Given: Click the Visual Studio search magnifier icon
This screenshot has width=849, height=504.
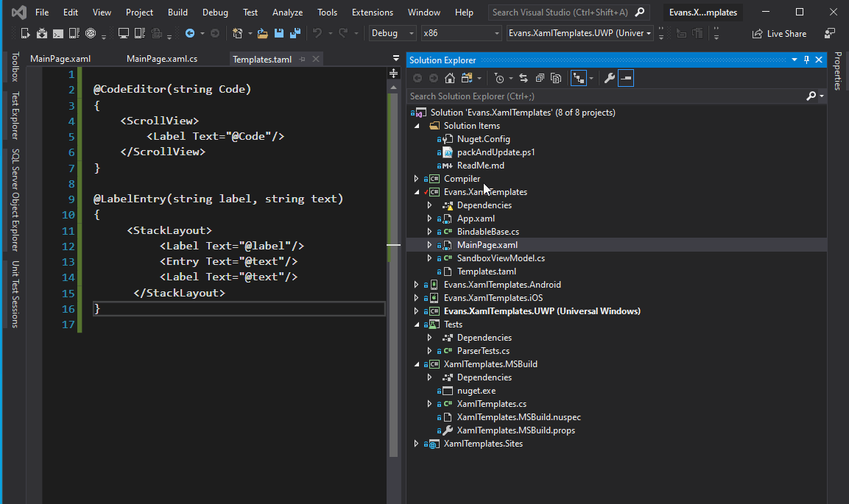Looking at the screenshot, I should coord(639,12).
